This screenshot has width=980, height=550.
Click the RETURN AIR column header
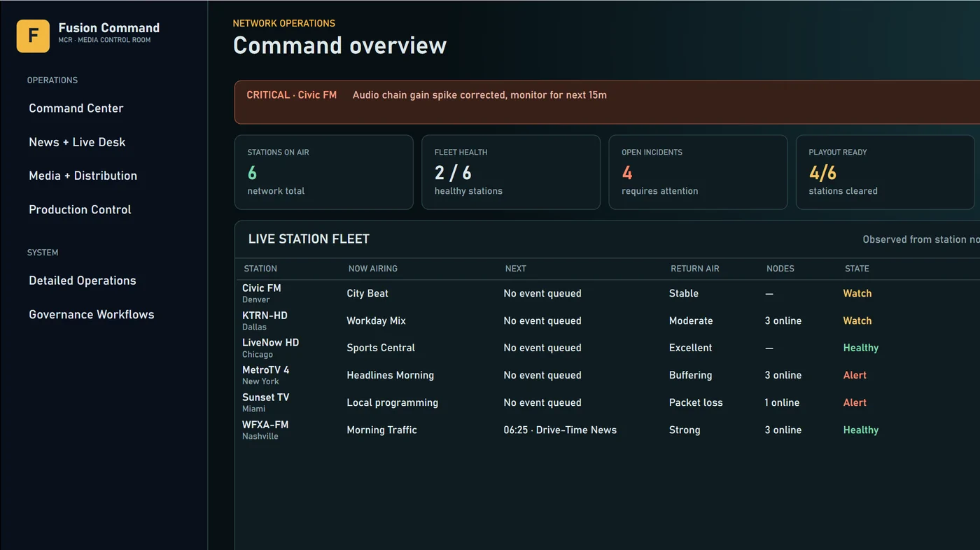[695, 269]
